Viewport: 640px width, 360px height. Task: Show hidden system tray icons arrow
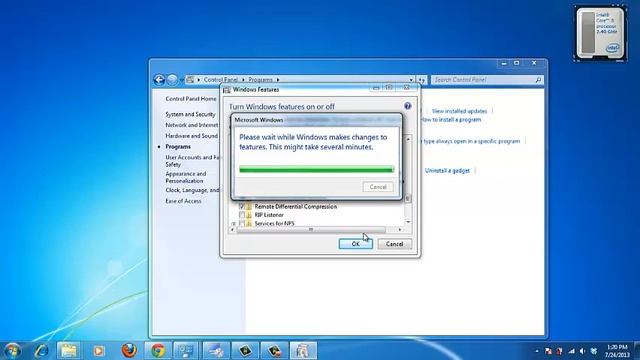537,351
